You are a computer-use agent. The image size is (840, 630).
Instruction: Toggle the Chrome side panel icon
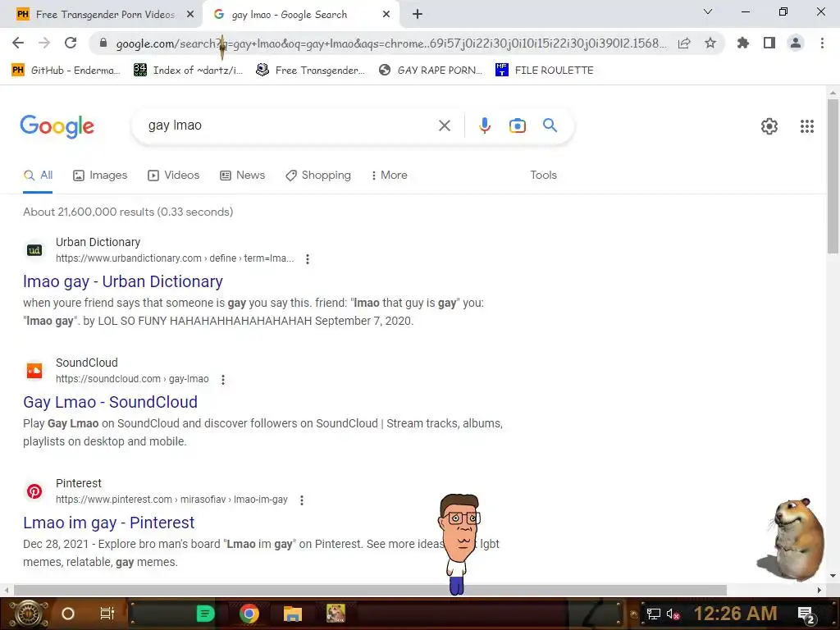769,43
